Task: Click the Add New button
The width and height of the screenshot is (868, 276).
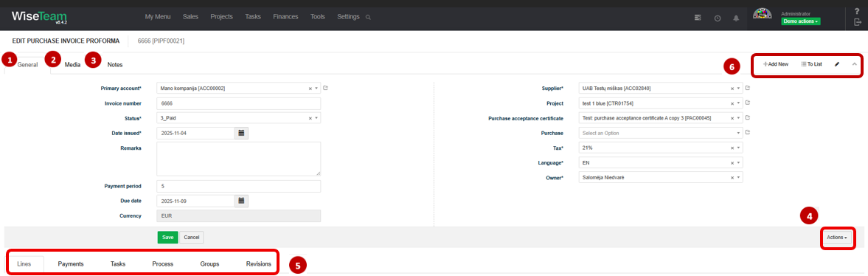Action: (776, 64)
